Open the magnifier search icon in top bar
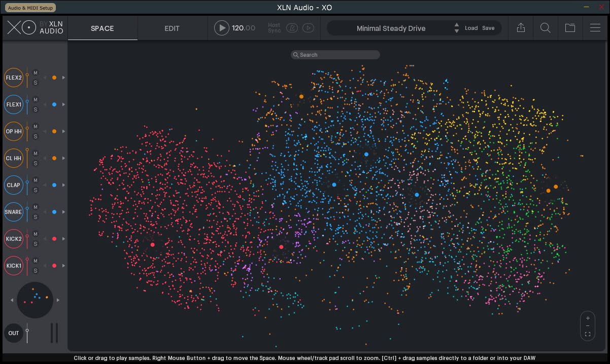 pyautogui.click(x=546, y=28)
